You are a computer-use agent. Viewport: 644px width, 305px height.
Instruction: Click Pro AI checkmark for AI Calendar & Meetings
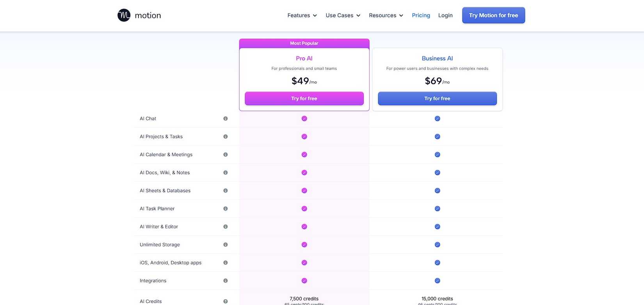tap(304, 155)
